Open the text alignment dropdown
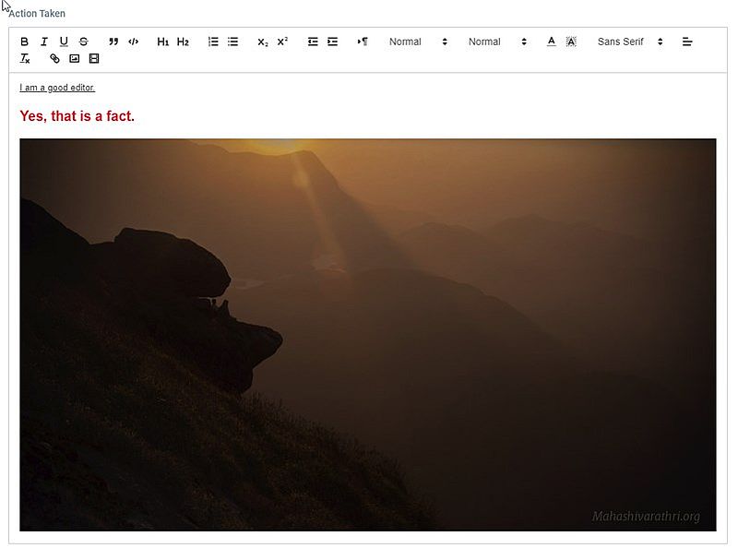 tap(687, 42)
